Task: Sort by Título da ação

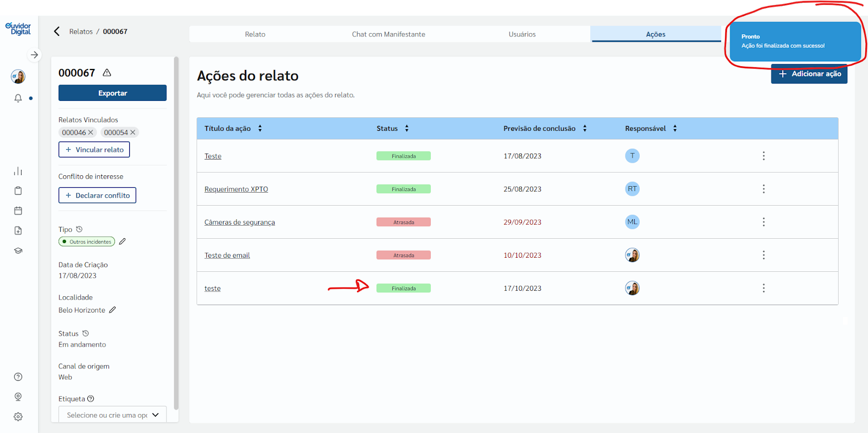Action: [260, 129]
